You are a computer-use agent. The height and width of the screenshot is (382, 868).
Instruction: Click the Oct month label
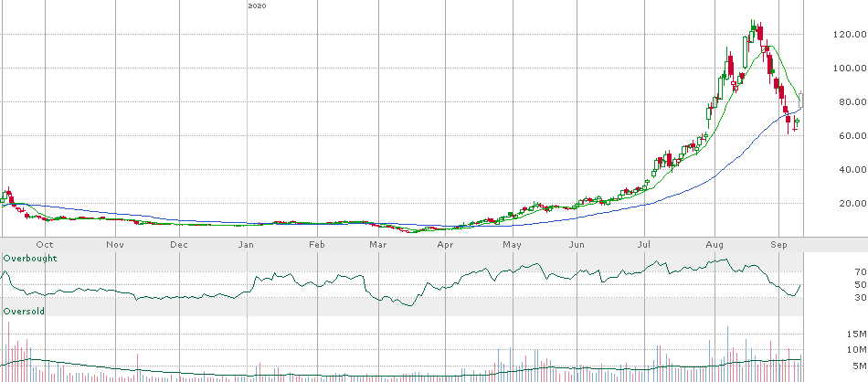tap(46, 244)
